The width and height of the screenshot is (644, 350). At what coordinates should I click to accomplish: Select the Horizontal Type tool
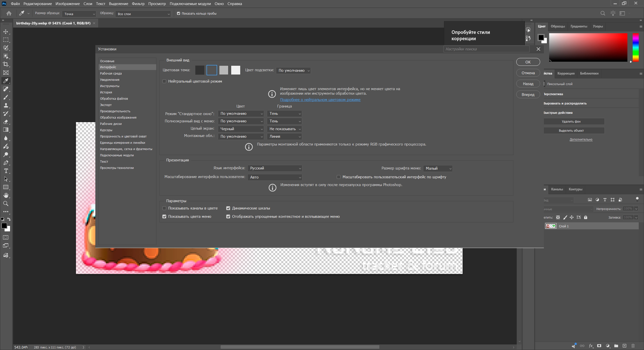[x=6, y=171]
